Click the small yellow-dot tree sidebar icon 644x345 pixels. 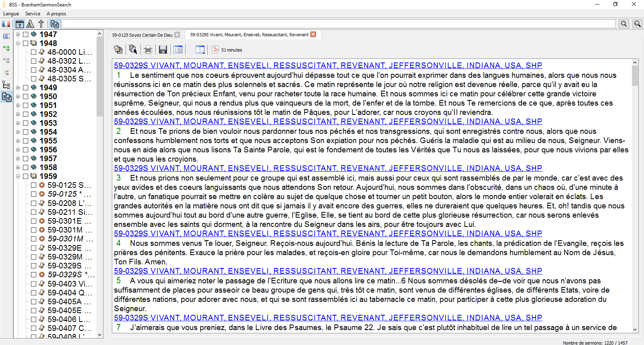pyautogui.click(x=6, y=73)
